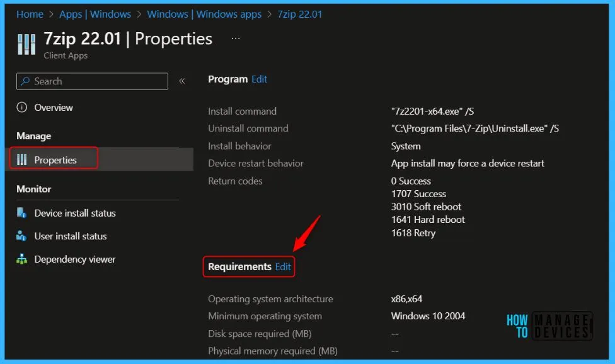Image resolution: width=615 pixels, height=364 pixels.
Task: Collapse the sidebar with double chevron
Action: pos(182,81)
